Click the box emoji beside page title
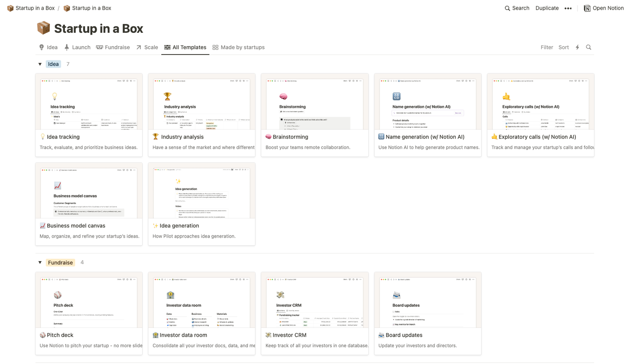This screenshot has width=630, height=364. [44, 28]
